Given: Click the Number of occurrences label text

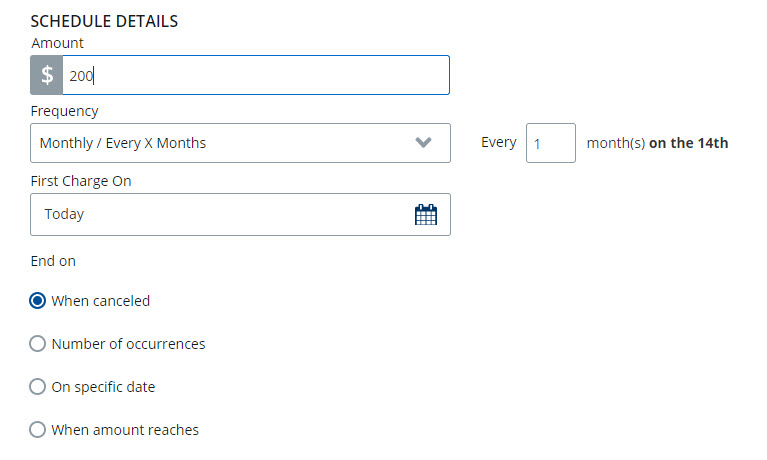Looking at the screenshot, I should pyautogui.click(x=128, y=343).
